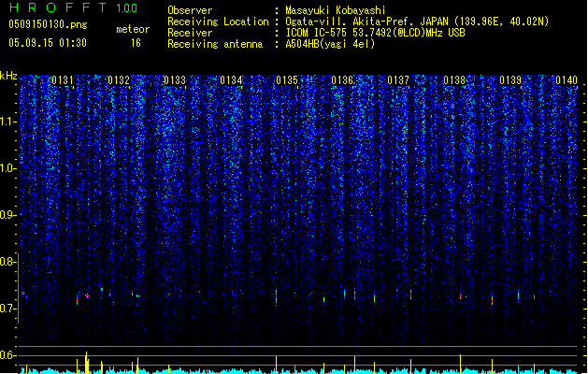The image size is (588, 374).
Task: Click the 0137 time marker
Action: [398, 80]
